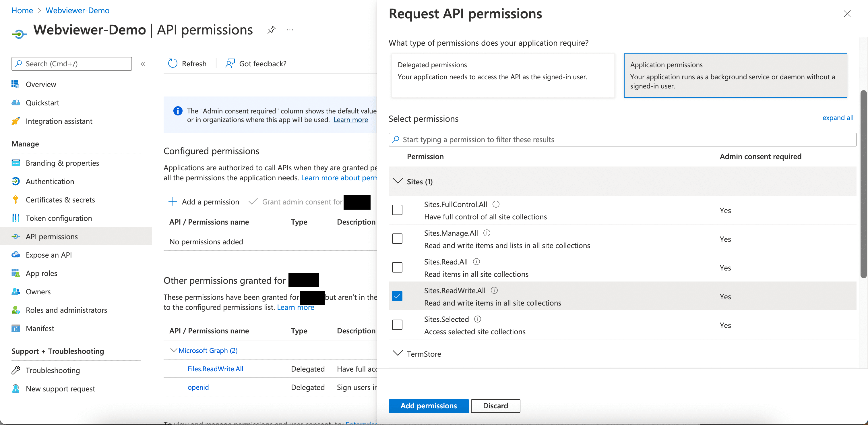The width and height of the screenshot is (868, 425).
Task: Click the expand all link
Action: click(838, 118)
